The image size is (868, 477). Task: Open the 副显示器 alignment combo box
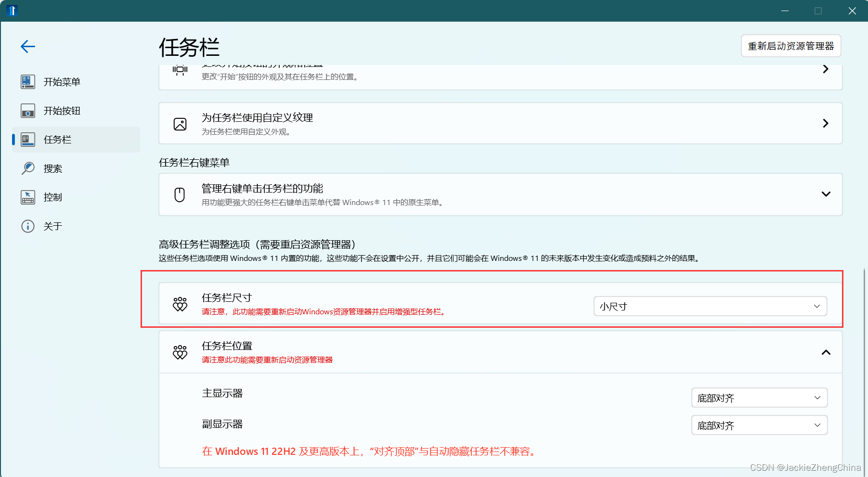point(759,425)
